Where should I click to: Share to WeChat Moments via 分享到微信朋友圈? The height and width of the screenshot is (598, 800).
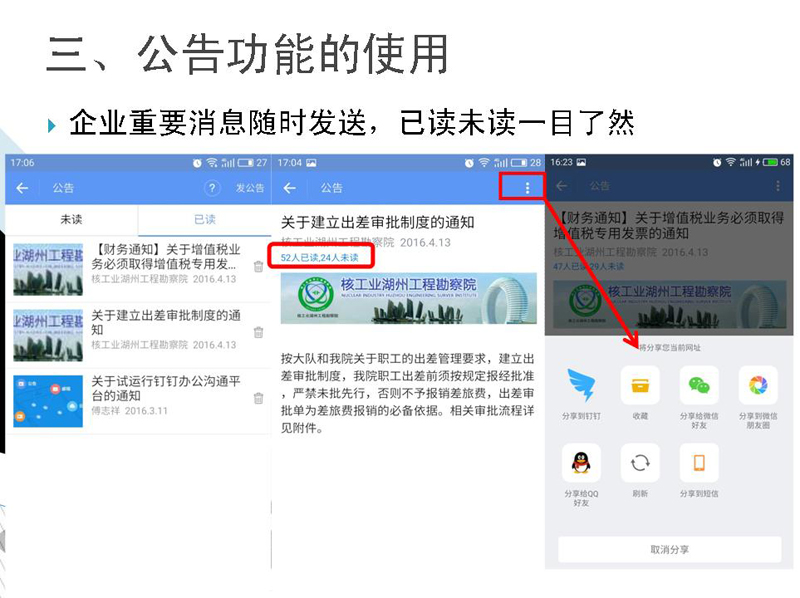[758, 386]
